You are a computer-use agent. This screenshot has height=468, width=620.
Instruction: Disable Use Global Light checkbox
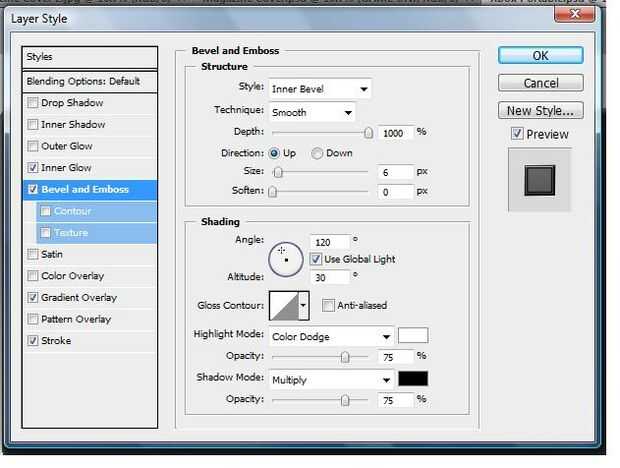click(x=316, y=259)
